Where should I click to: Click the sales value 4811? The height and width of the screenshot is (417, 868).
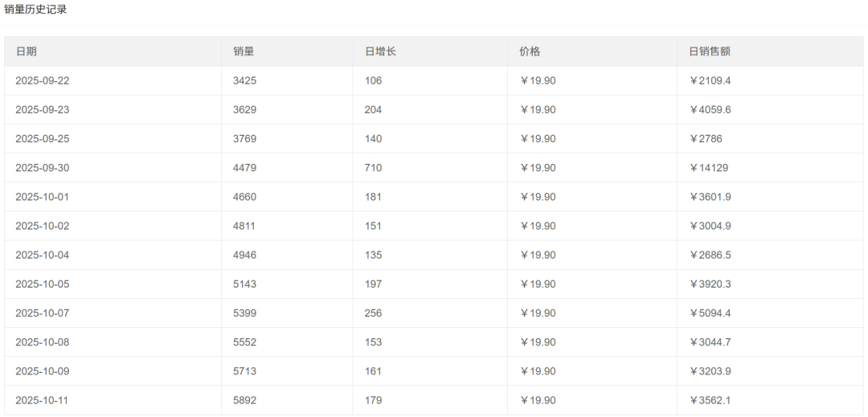[x=244, y=226]
